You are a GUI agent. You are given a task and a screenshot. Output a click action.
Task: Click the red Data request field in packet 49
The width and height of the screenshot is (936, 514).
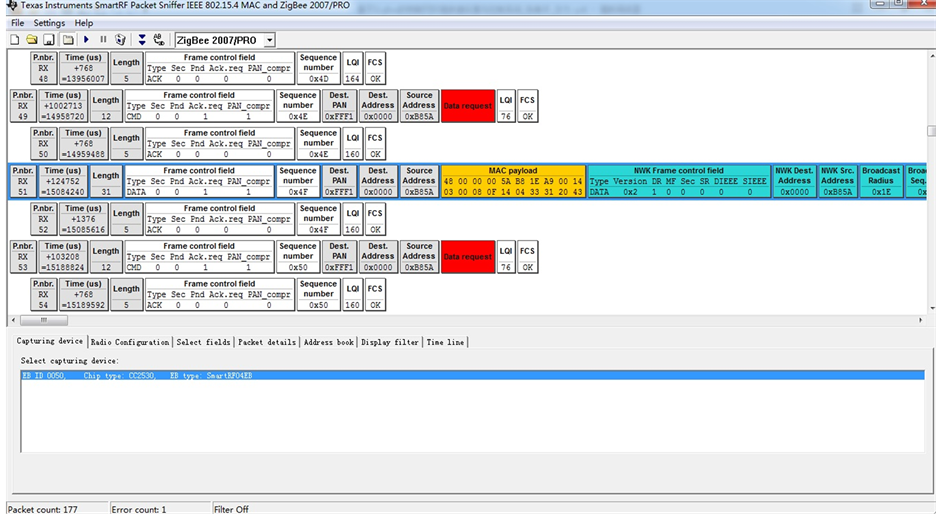tap(467, 105)
